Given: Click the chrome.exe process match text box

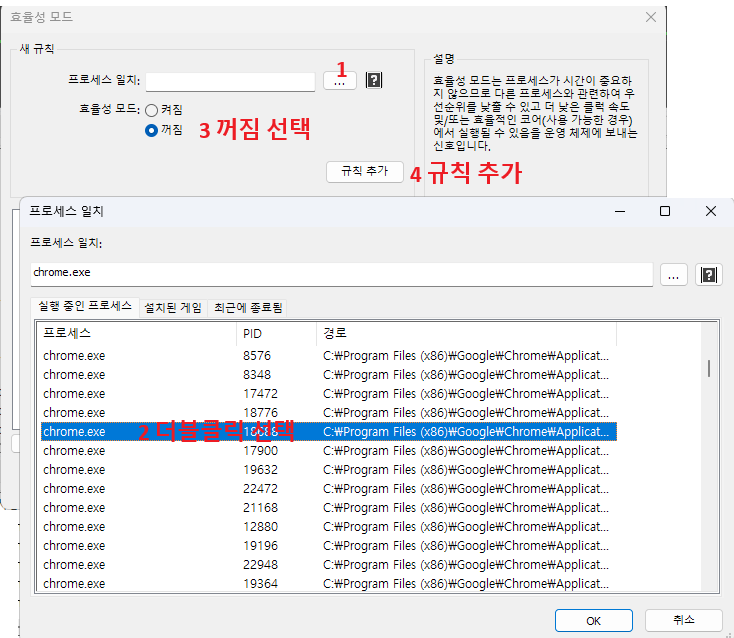Looking at the screenshot, I should pyautogui.click(x=342, y=274).
